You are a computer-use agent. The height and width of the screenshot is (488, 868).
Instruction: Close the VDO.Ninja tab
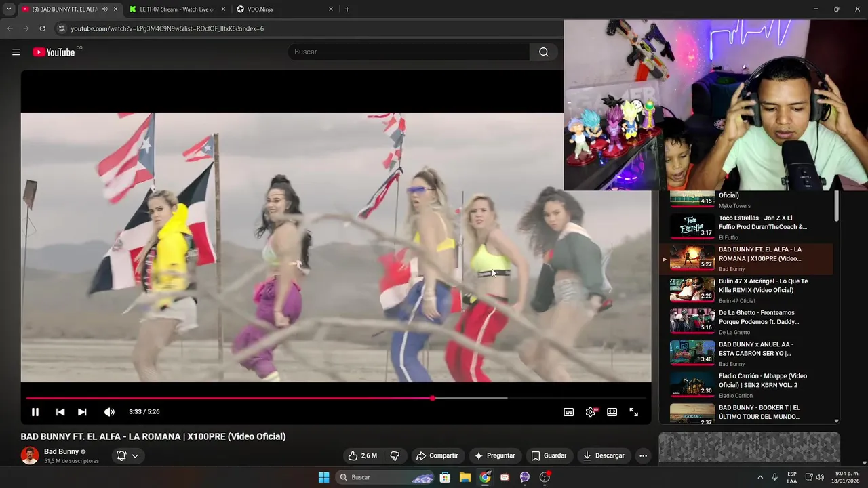coord(331,9)
